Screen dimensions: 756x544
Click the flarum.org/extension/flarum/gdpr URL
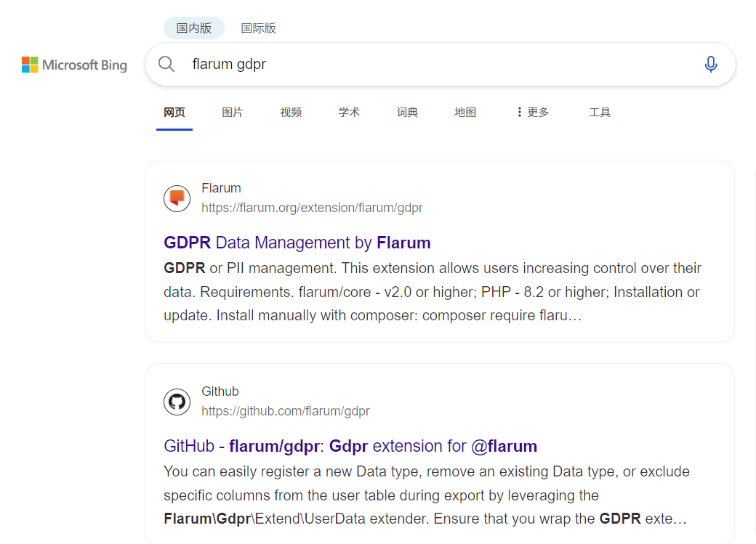click(x=312, y=208)
